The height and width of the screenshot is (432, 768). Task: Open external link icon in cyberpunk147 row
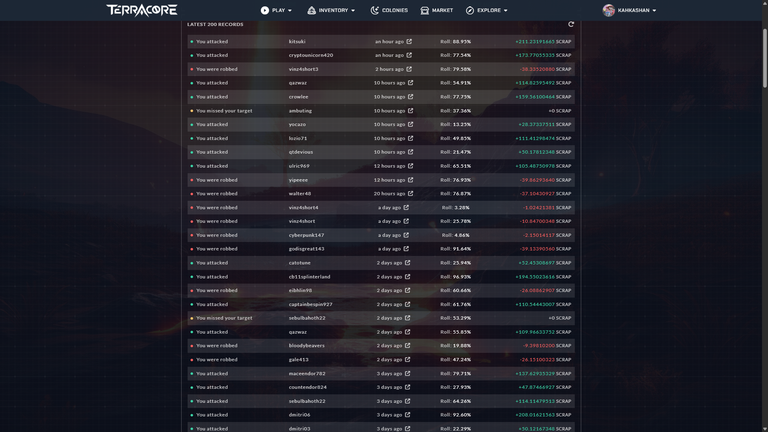click(406, 235)
